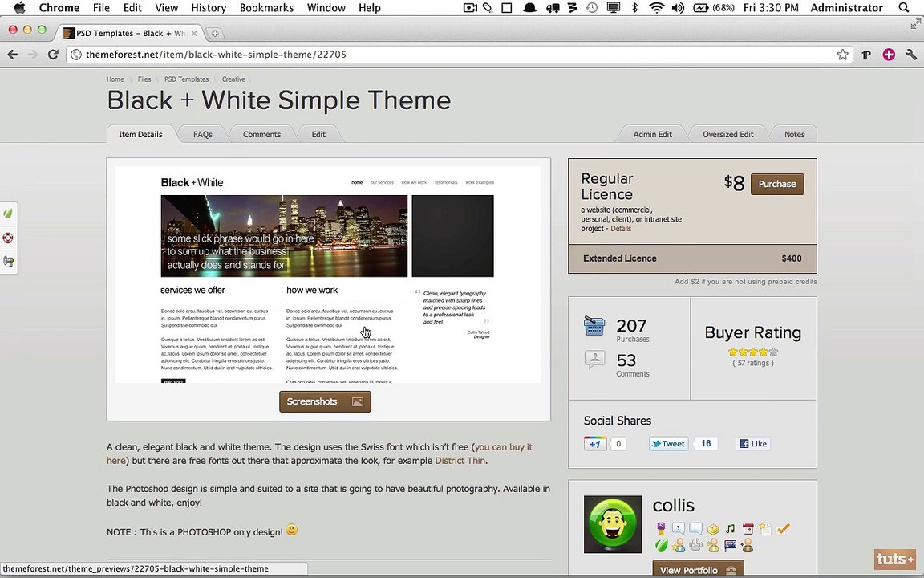Open the Wi-Fi menu bar icon
The height and width of the screenshot is (578, 924).
click(656, 8)
